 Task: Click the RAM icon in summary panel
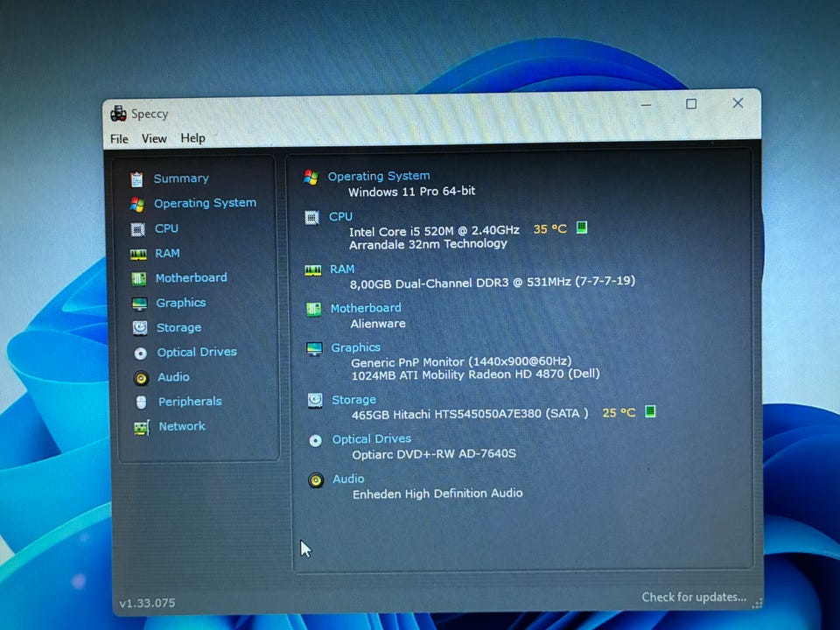pos(313,270)
